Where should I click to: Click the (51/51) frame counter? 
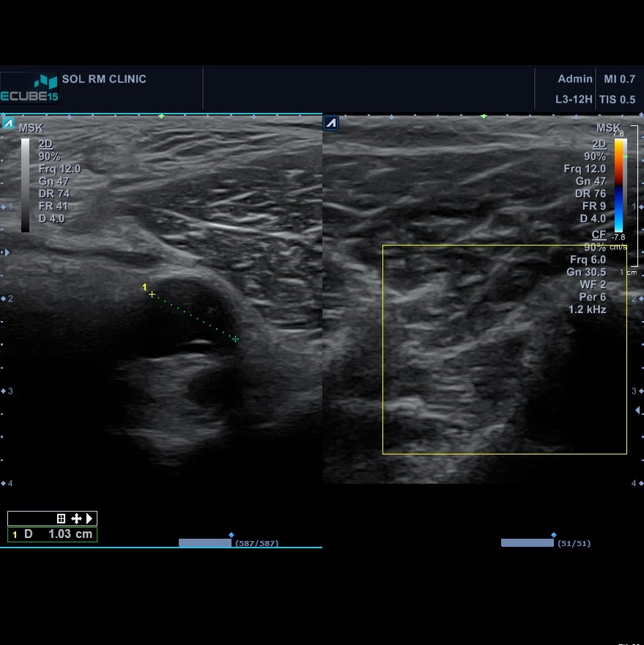click(x=574, y=543)
